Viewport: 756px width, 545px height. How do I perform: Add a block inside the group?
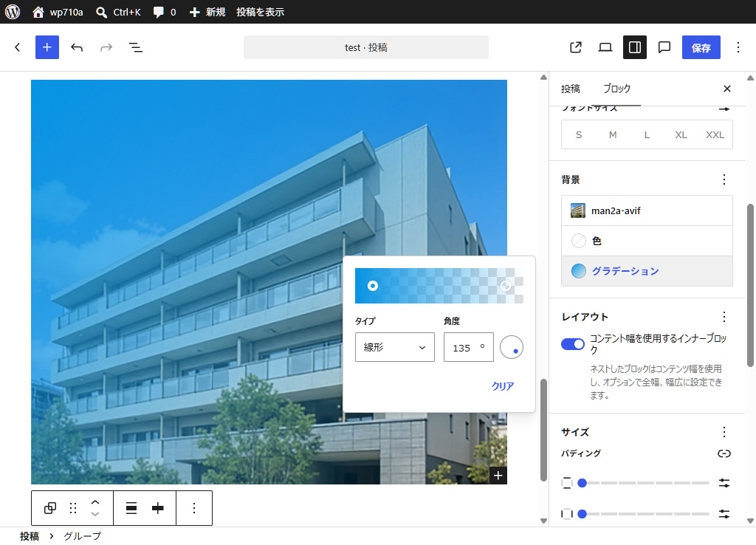point(498,476)
